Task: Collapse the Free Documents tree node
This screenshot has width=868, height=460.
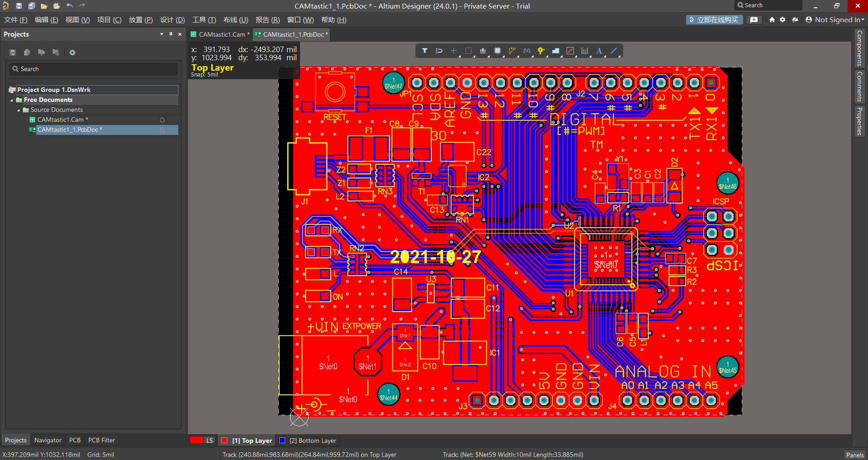Action: coord(12,100)
